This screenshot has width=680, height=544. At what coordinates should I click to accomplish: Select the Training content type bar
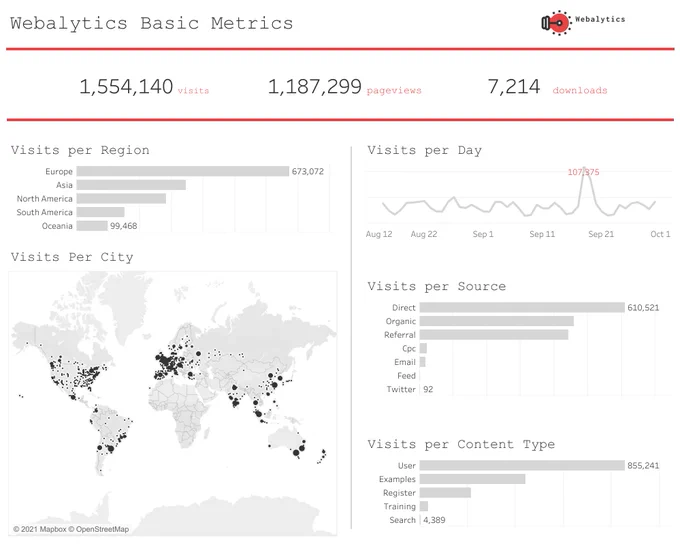[424, 506]
